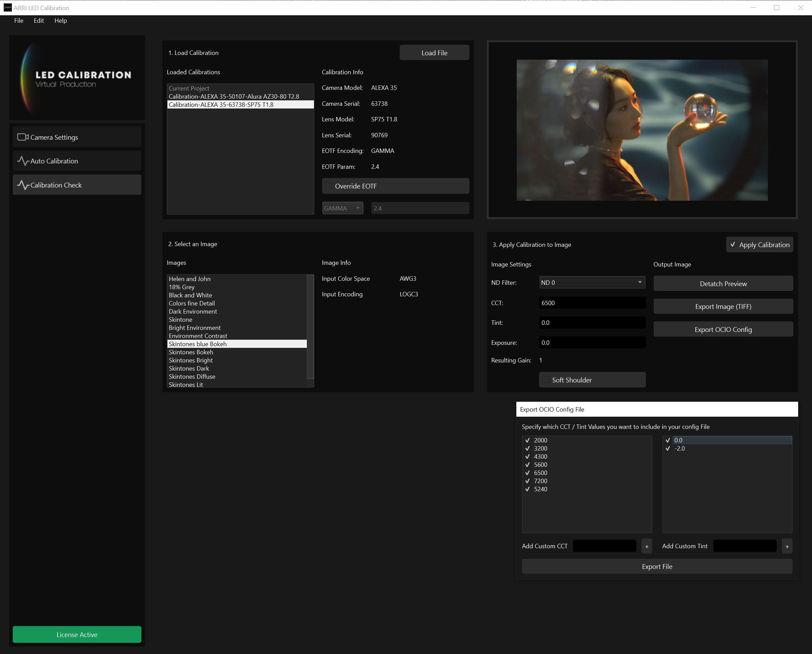This screenshot has height=654, width=812.
Task: Uncheck the 5600 CCT value
Action: pyautogui.click(x=528, y=464)
